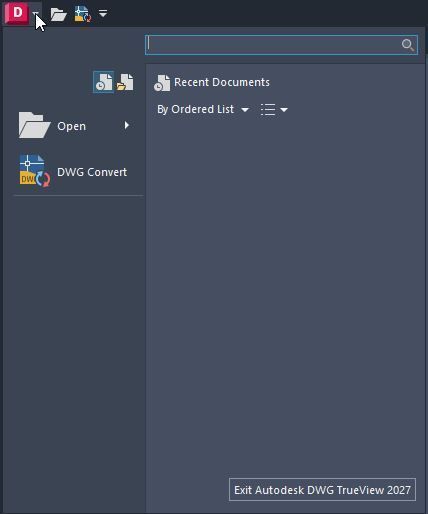
Task: Switch to Open Documents view toggle
Action: 125,82
